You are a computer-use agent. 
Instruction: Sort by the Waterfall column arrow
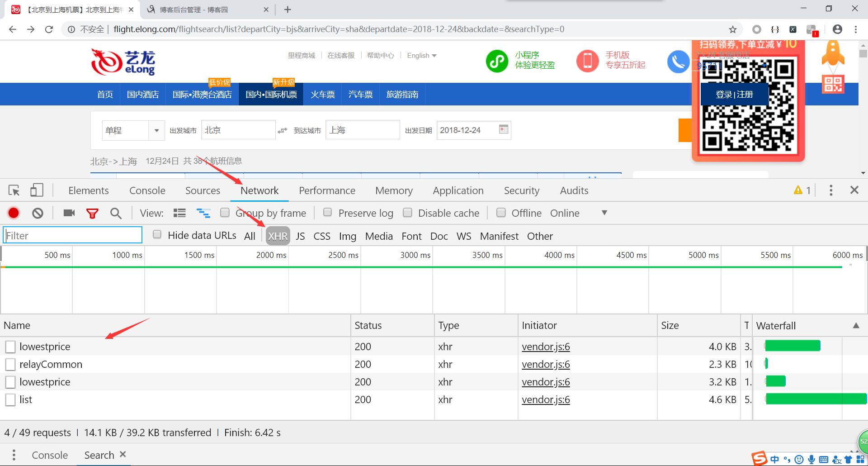(x=856, y=326)
